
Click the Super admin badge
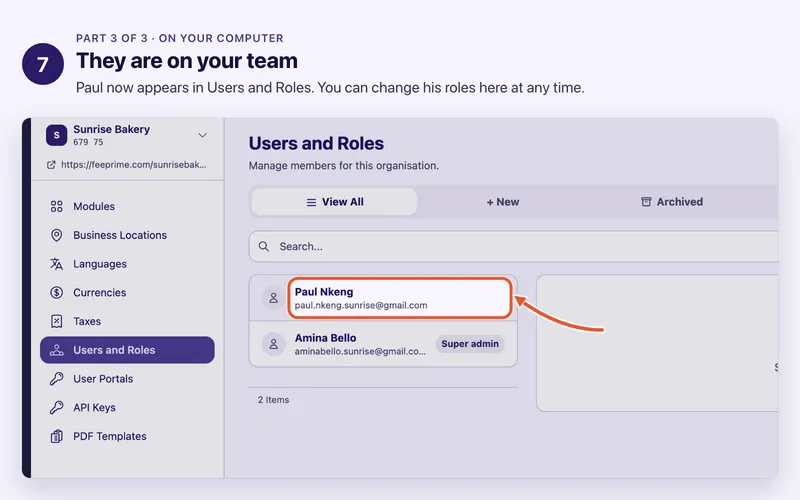(470, 344)
